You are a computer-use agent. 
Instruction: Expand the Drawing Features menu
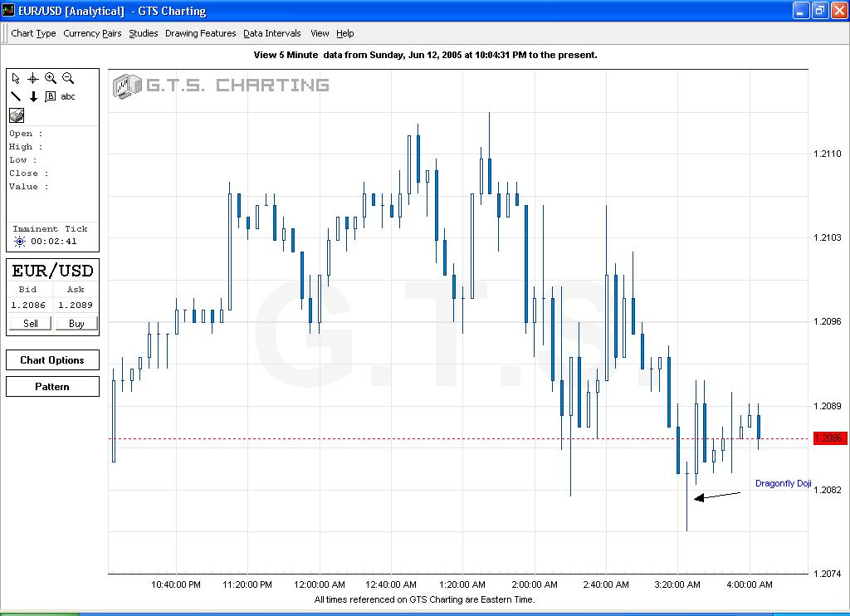pyautogui.click(x=201, y=33)
